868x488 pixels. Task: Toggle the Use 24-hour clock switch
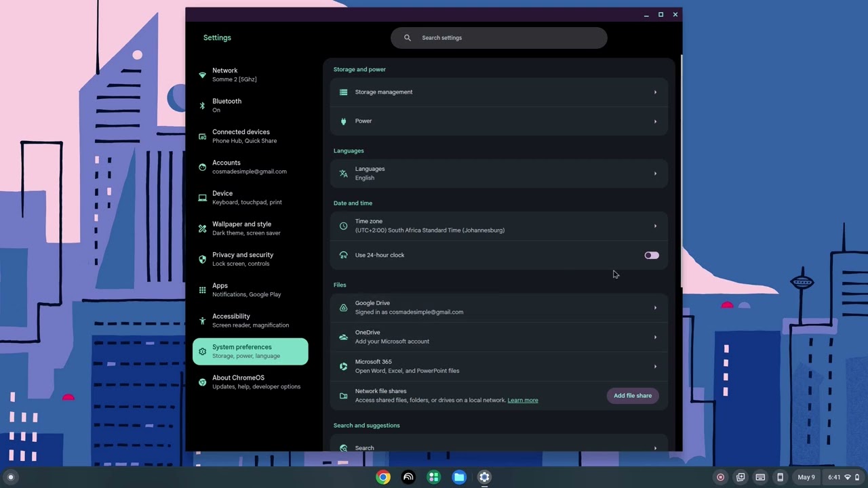tap(652, 256)
